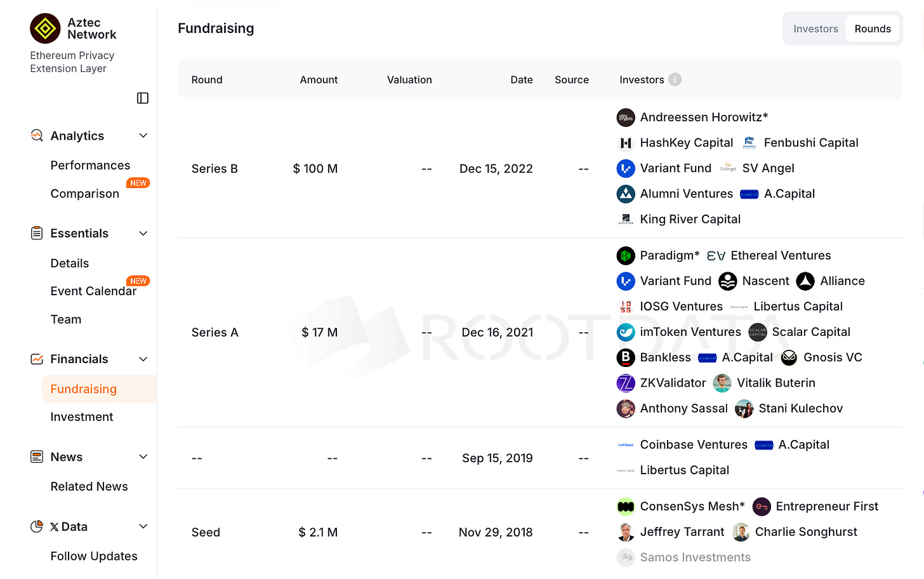
Task: Click Jeffrey Tarrant's avatar
Action: click(x=626, y=531)
